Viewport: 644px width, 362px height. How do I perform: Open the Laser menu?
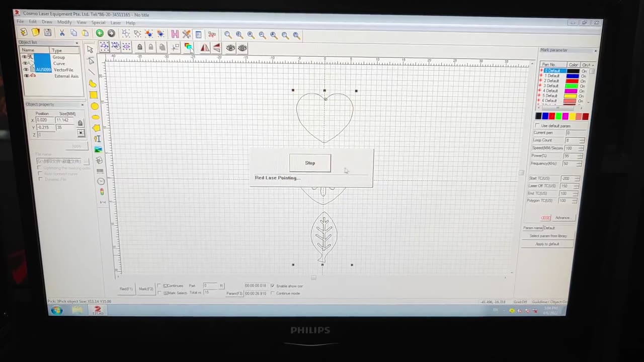[116, 23]
